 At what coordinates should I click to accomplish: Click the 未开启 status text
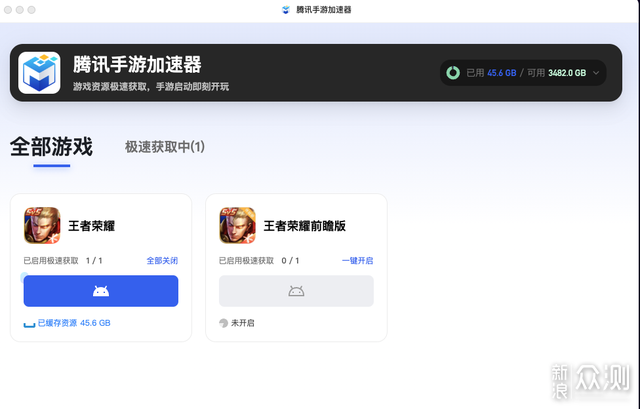click(x=242, y=323)
